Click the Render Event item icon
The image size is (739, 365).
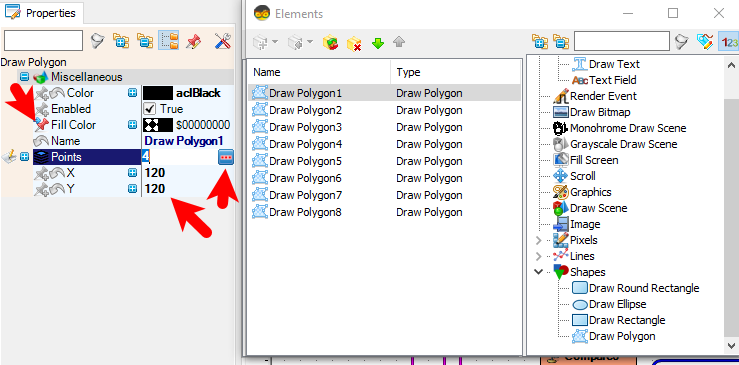coord(561,96)
